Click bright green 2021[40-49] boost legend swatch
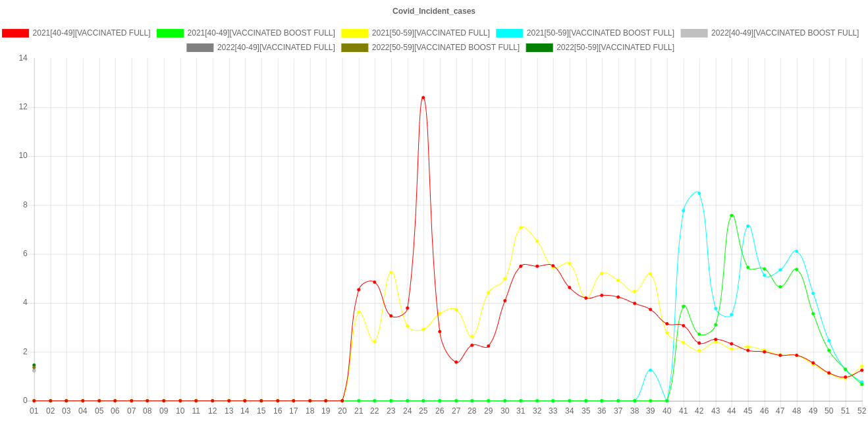Screen dimensions: 868x434 tap(170, 33)
